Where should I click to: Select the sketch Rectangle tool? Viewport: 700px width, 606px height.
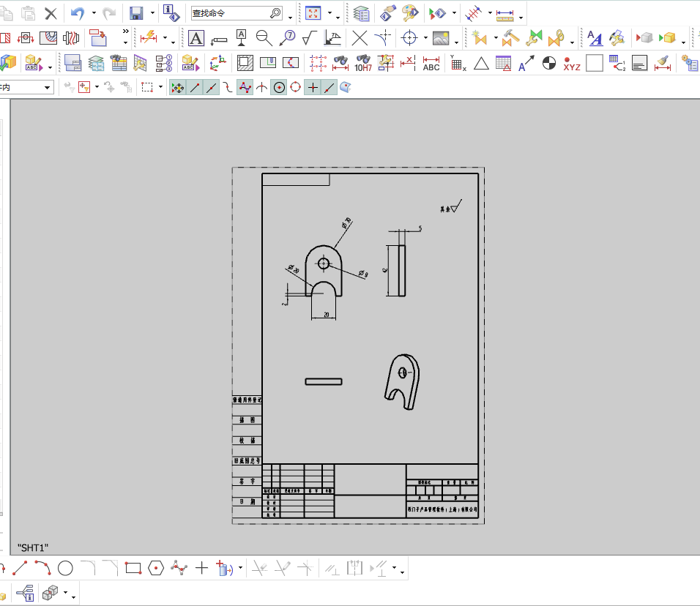click(x=133, y=568)
